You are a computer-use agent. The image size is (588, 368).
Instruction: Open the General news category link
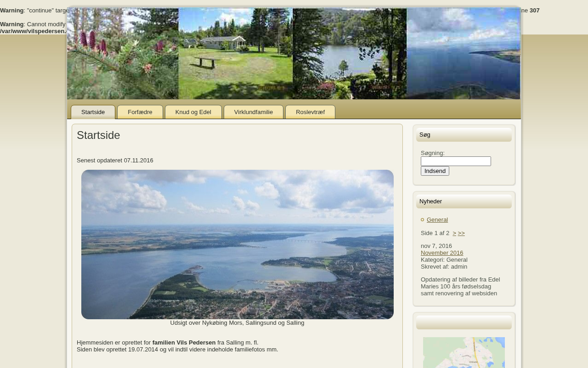tap(437, 220)
